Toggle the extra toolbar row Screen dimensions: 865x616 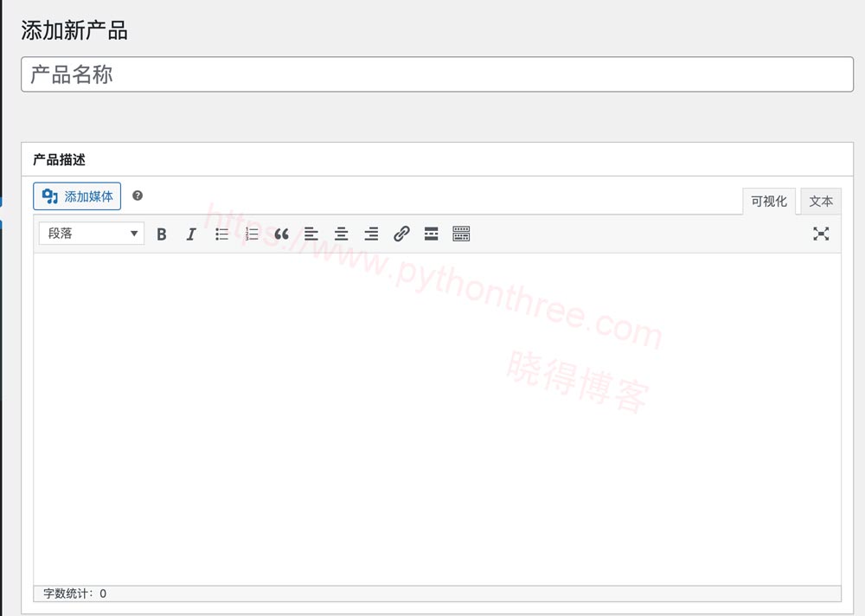pos(461,234)
